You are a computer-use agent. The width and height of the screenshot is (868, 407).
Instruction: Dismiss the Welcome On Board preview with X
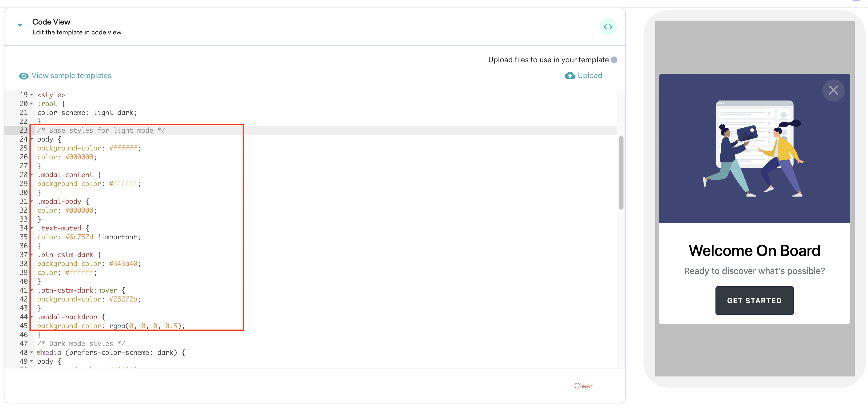pyautogui.click(x=834, y=90)
